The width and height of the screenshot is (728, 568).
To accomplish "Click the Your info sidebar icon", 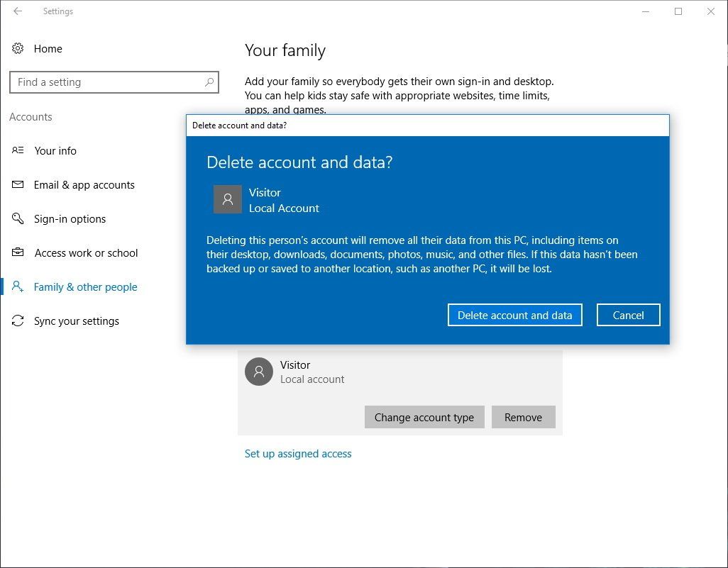I will point(18,150).
